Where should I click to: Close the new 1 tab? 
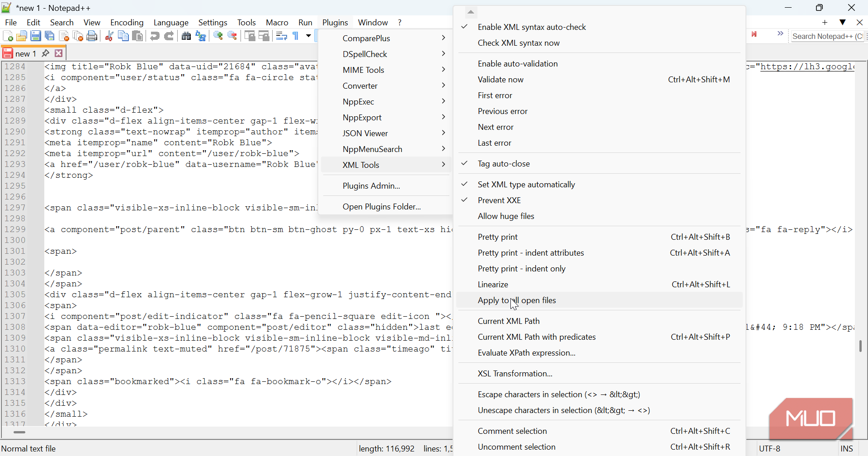(59, 53)
